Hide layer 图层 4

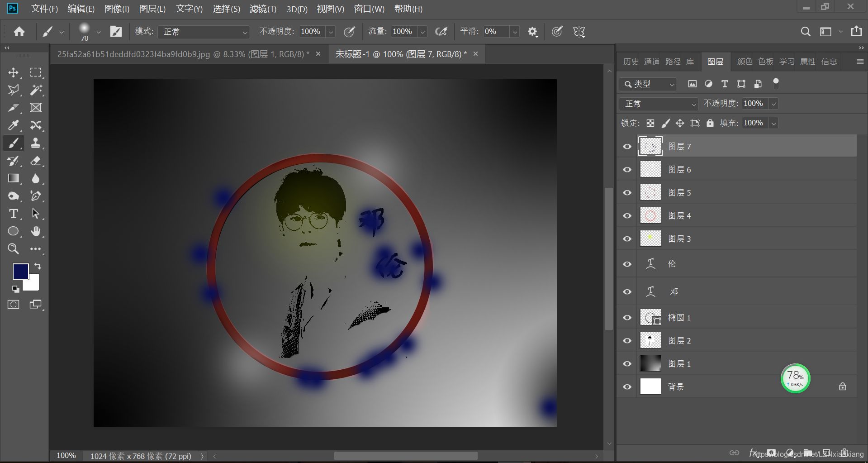(x=627, y=216)
